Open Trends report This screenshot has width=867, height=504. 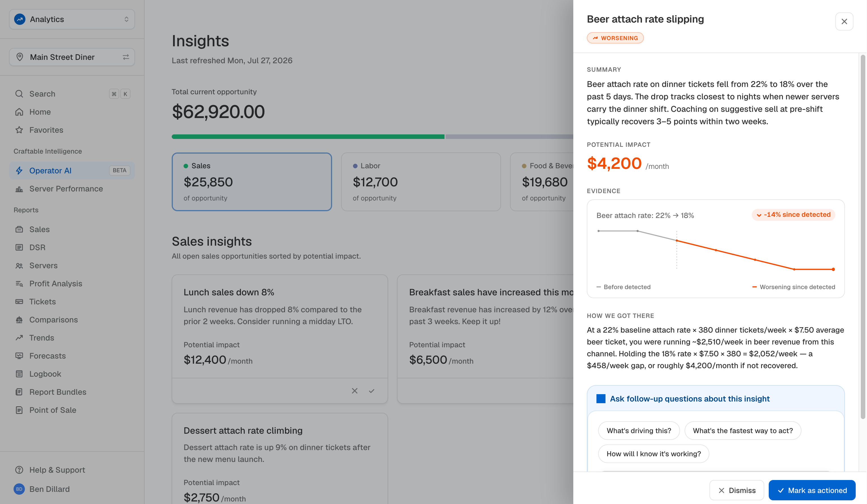[72, 338]
